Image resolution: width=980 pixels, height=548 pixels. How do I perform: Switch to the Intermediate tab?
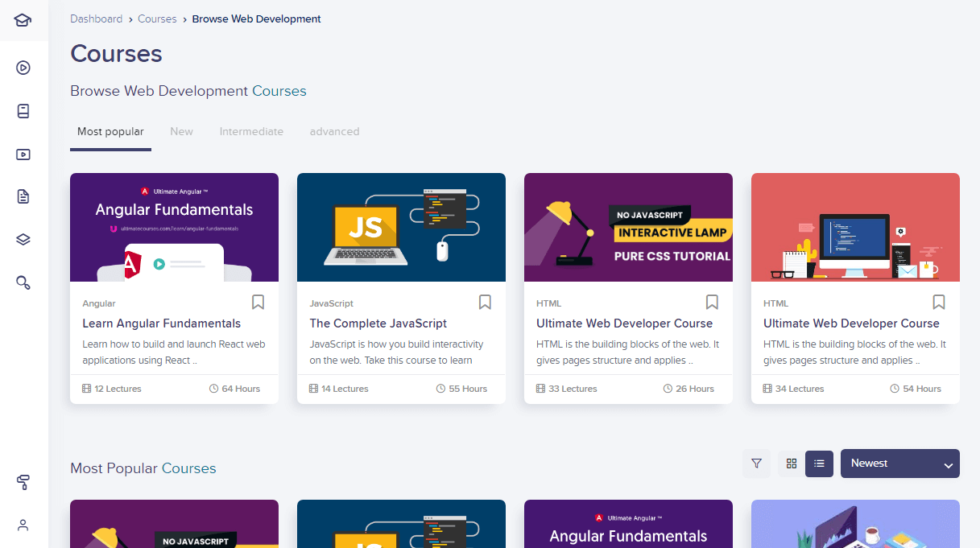(251, 131)
